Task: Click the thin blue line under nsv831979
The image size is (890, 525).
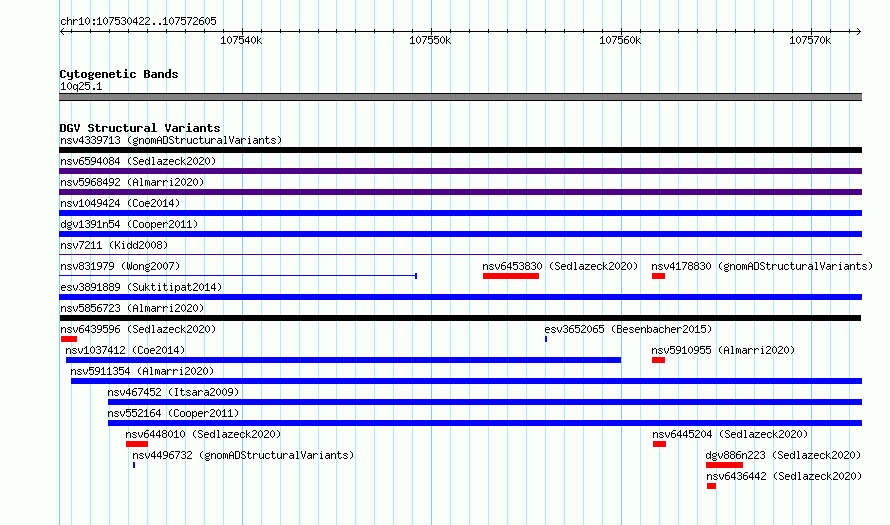Action: [x=238, y=276]
